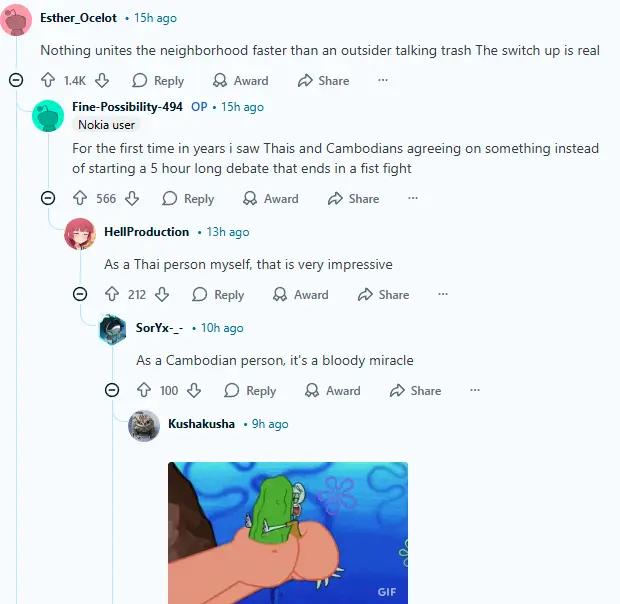This screenshot has width=620, height=604.
Task: Share Fine-Possibility-494's comment
Action: coord(353,198)
